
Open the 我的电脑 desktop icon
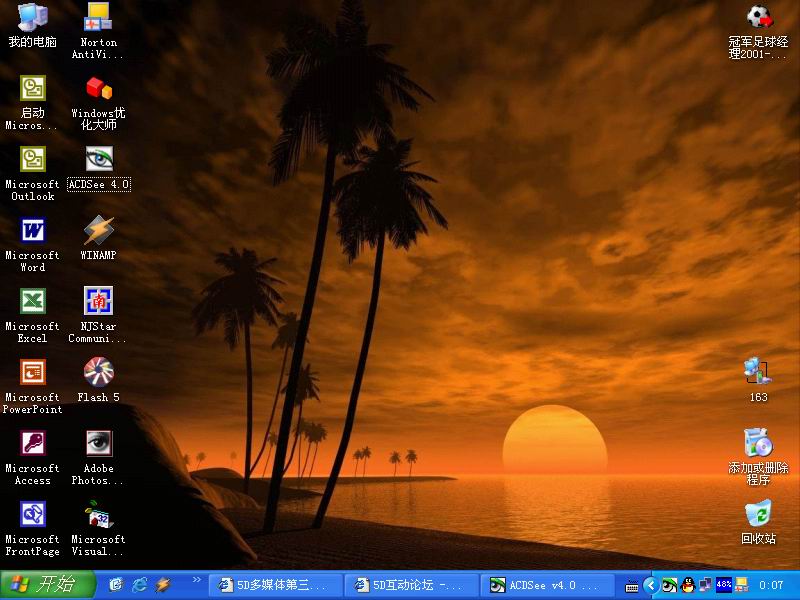coord(32,18)
